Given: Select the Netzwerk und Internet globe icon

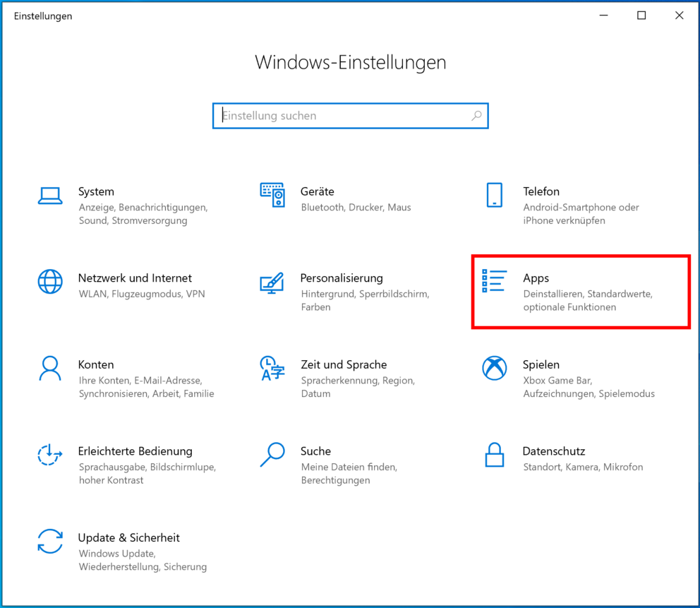Looking at the screenshot, I should point(49,282).
